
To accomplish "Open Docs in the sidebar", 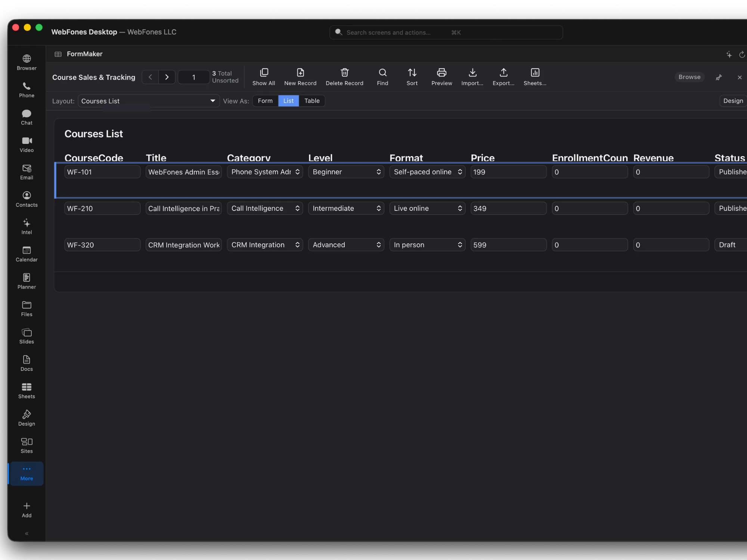I will [x=27, y=364].
